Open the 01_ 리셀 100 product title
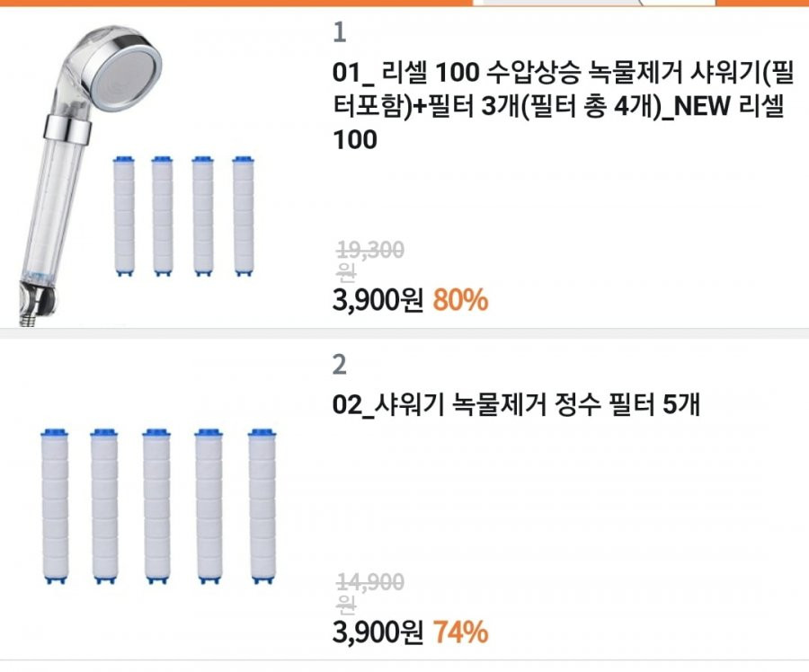The height and width of the screenshot is (672, 809). 564,106
